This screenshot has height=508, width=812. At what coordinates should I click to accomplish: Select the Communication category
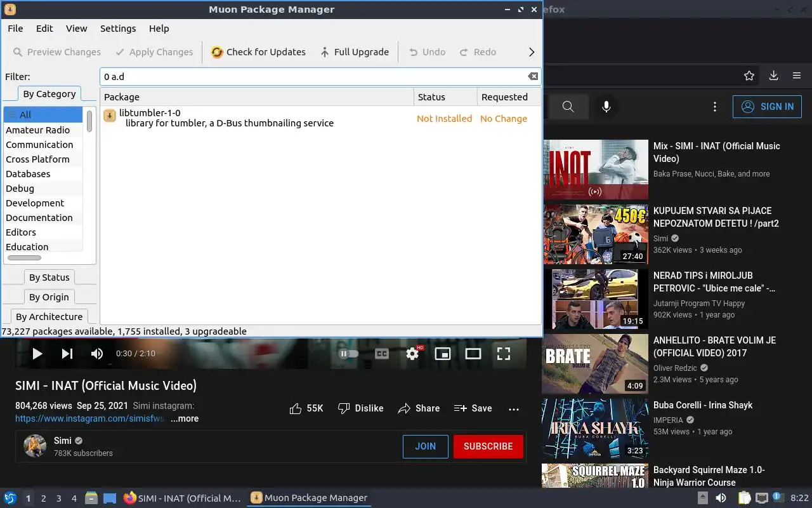point(43,144)
